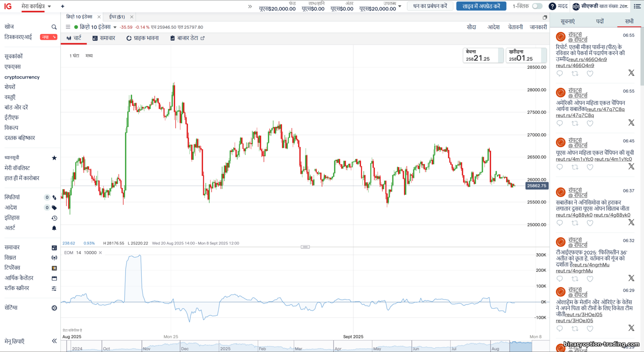Click the history clock icon

54,218
